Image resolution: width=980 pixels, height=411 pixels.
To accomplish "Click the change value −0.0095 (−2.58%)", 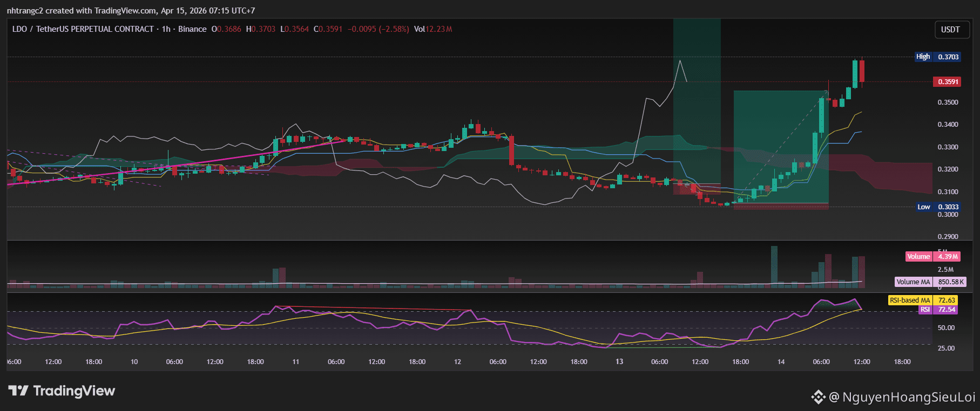I will click(378, 29).
